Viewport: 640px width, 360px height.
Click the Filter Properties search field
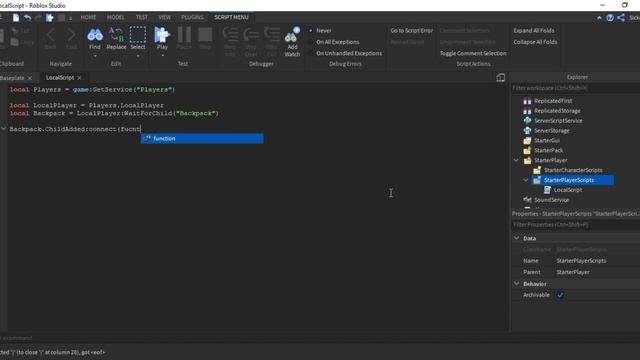576,225
